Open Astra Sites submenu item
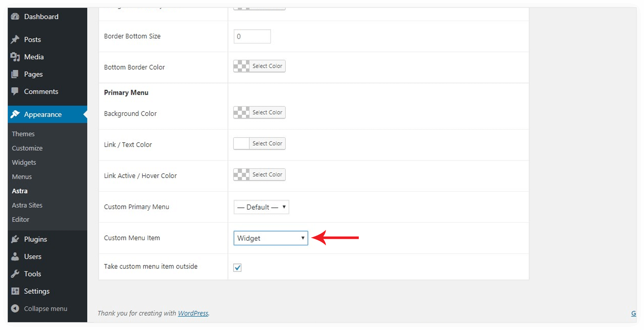The width and height of the screenshot is (644, 330). (x=27, y=205)
